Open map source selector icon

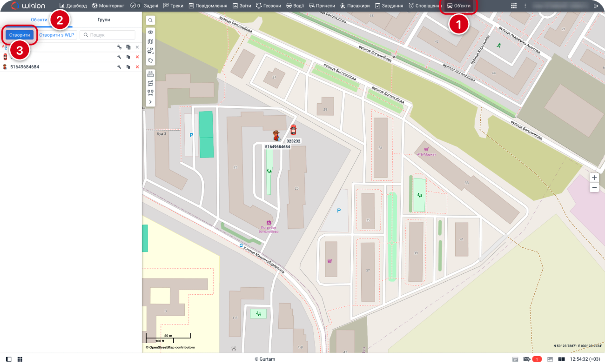tap(150, 41)
